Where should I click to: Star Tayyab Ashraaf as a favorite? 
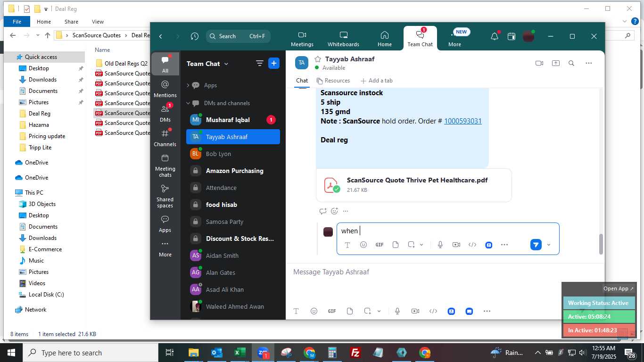click(x=318, y=59)
